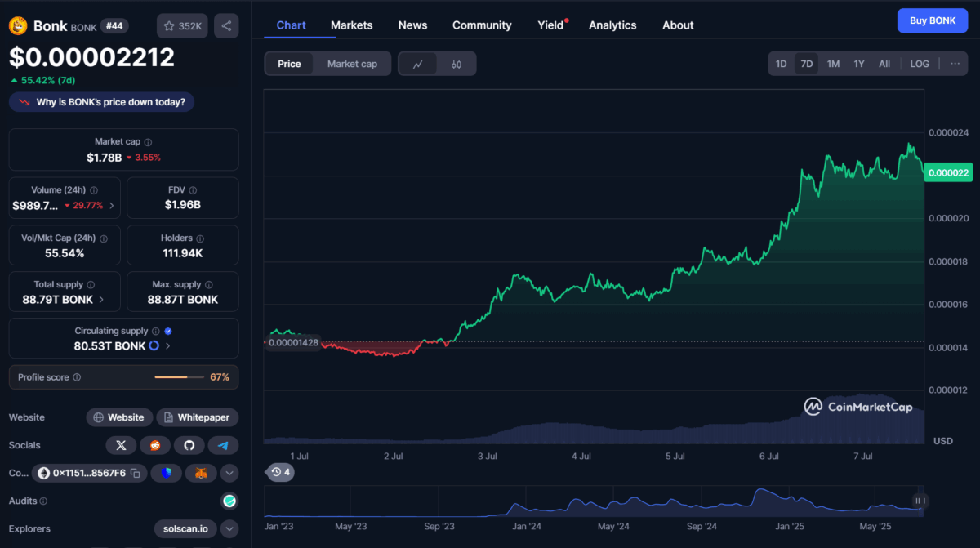This screenshot has width=980, height=548.
Task: Click the current price label 0.000022
Action: pyautogui.click(x=948, y=173)
